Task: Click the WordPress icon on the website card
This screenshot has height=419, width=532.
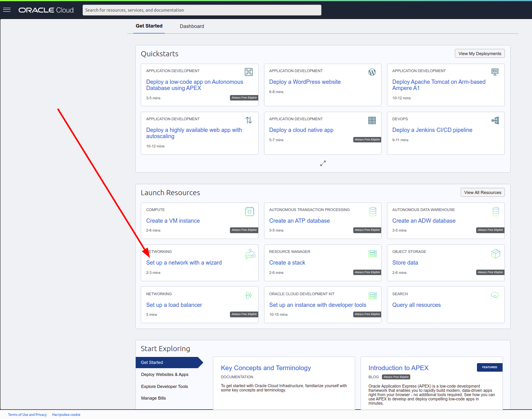Action: (372, 72)
